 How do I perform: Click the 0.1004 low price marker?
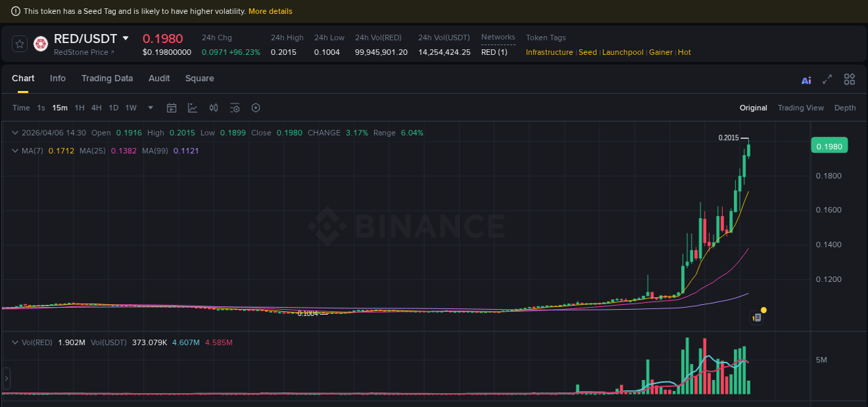click(308, 313)
